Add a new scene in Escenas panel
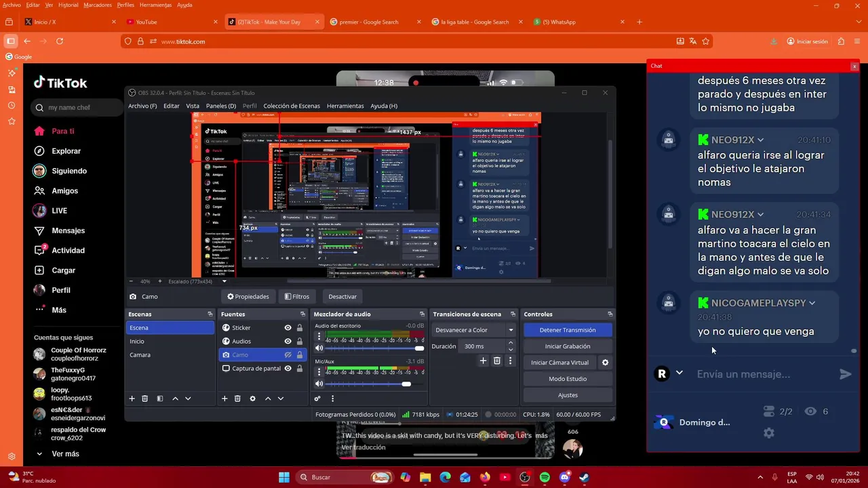Viewport: 868px width, 488px height. pos(132,399)
